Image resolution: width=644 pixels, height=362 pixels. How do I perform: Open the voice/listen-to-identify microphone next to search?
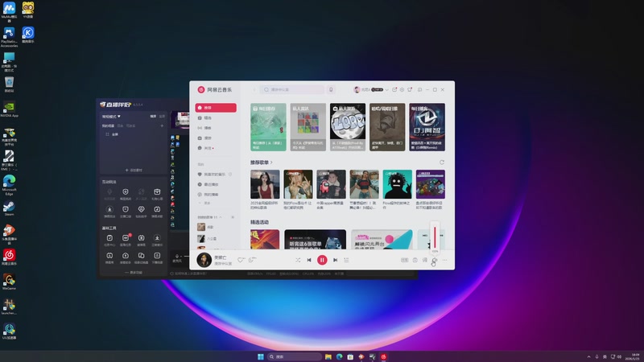pyautogui.click(x=331, y=89)
